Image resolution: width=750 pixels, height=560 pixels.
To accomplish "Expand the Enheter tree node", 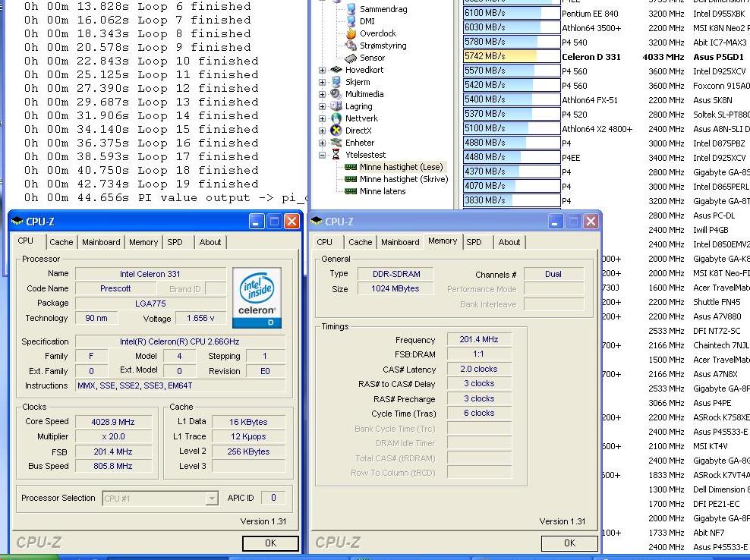I will pyautogui.click(x=322, y=143).
